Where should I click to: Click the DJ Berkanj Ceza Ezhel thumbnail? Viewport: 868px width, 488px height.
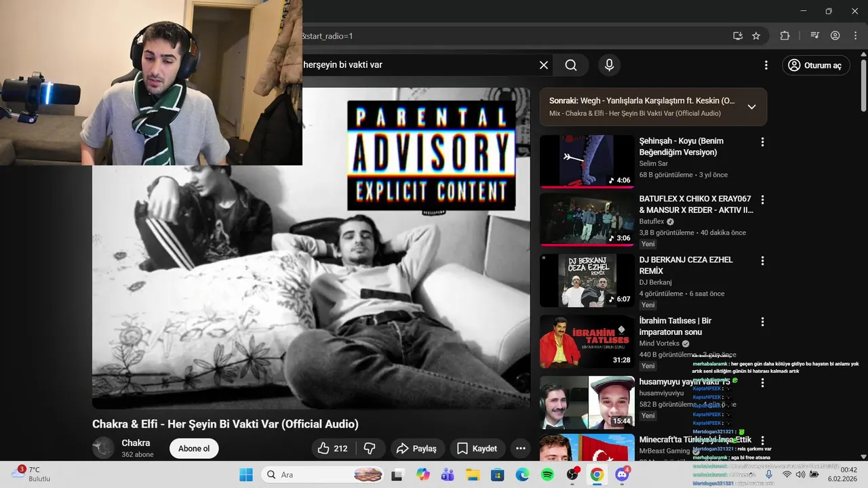(x=587, y=281)
